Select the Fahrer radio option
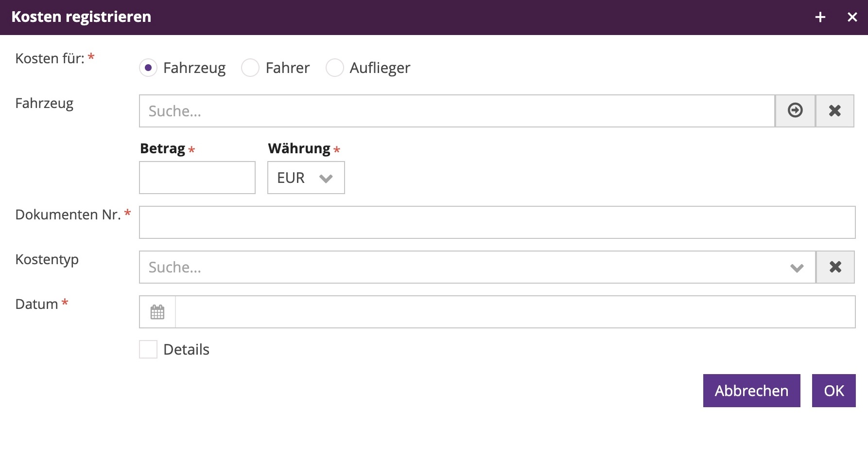 (250, 68)
